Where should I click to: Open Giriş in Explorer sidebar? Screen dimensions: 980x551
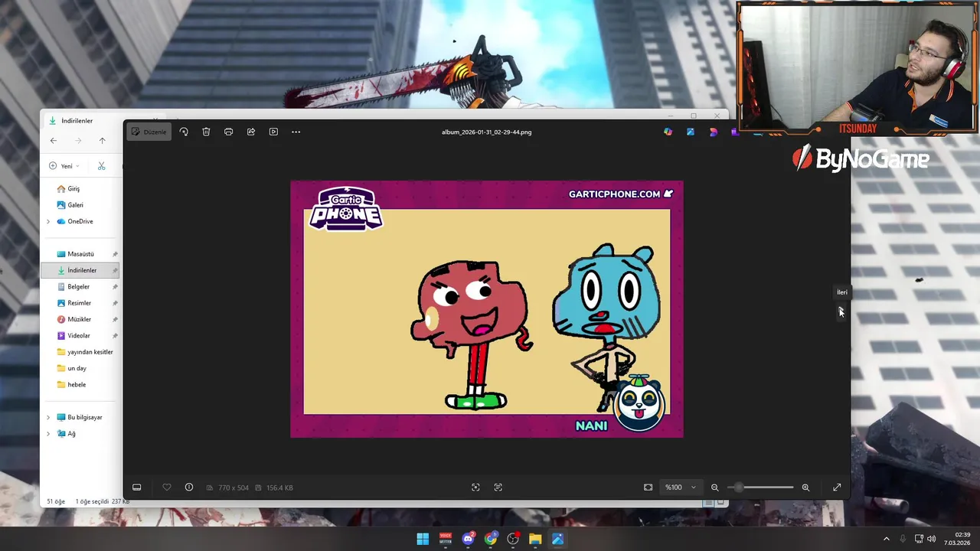point(73,188)
